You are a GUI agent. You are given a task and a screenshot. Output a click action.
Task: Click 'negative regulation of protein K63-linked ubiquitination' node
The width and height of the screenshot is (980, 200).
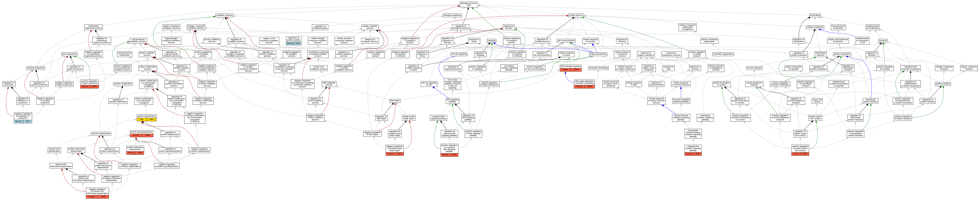click(x=111, y=178)
